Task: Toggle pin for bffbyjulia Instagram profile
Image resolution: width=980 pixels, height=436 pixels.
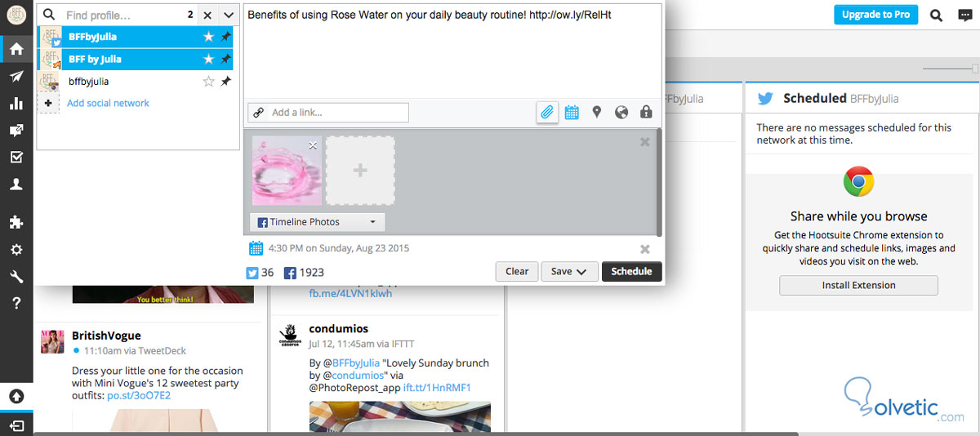Action: pyautogui.click(x=225, y=81)
